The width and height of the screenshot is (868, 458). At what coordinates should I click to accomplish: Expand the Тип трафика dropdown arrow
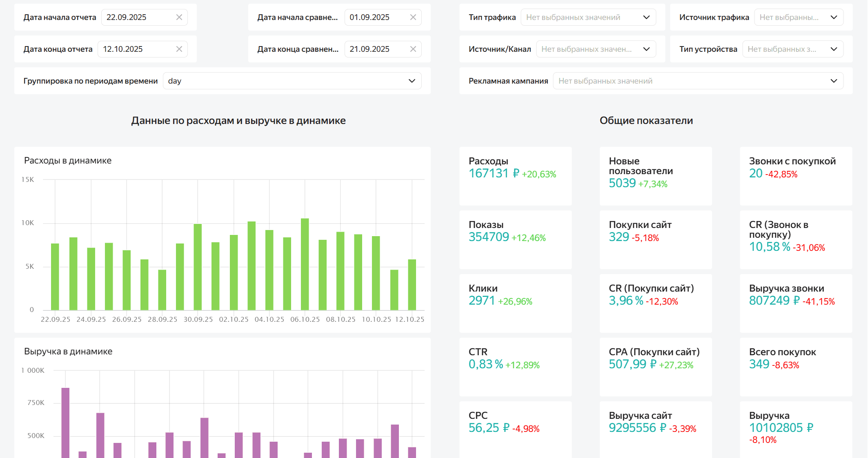coord(646,17)
